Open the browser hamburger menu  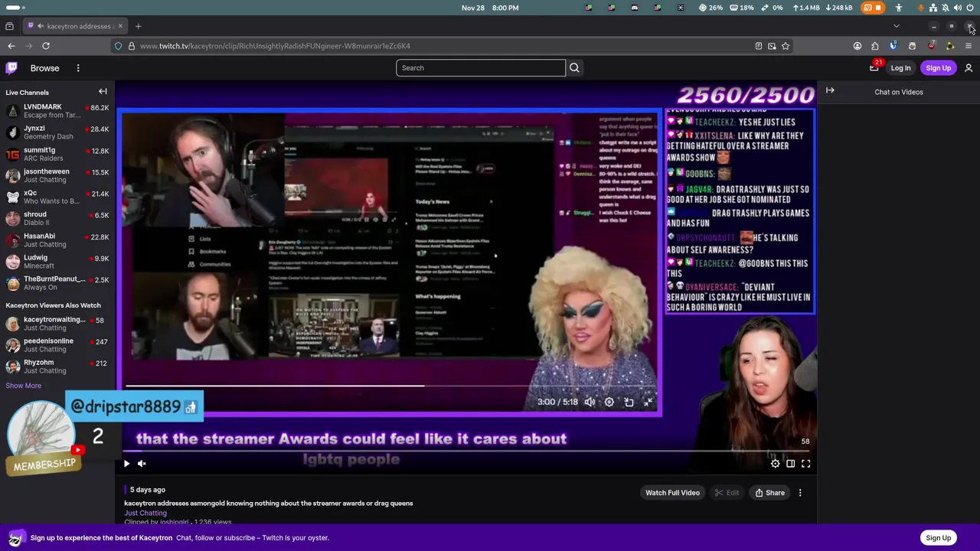(969, 46)
